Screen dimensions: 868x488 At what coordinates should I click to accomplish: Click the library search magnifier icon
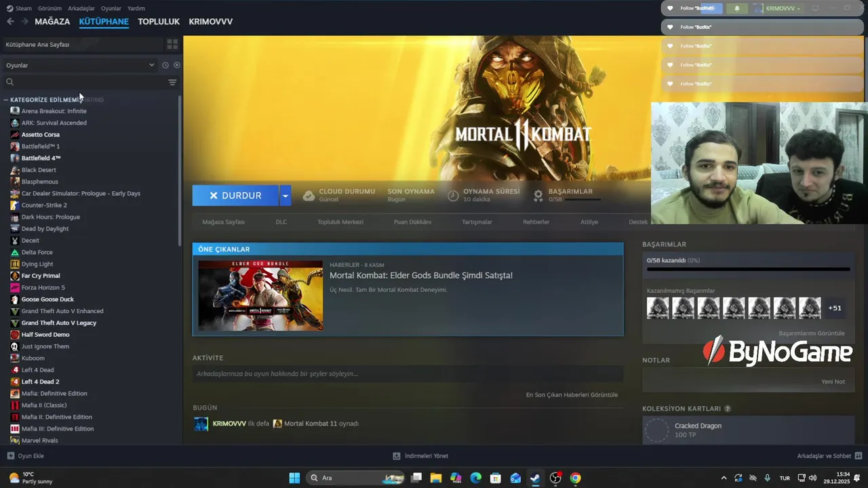tap(9, 82)
